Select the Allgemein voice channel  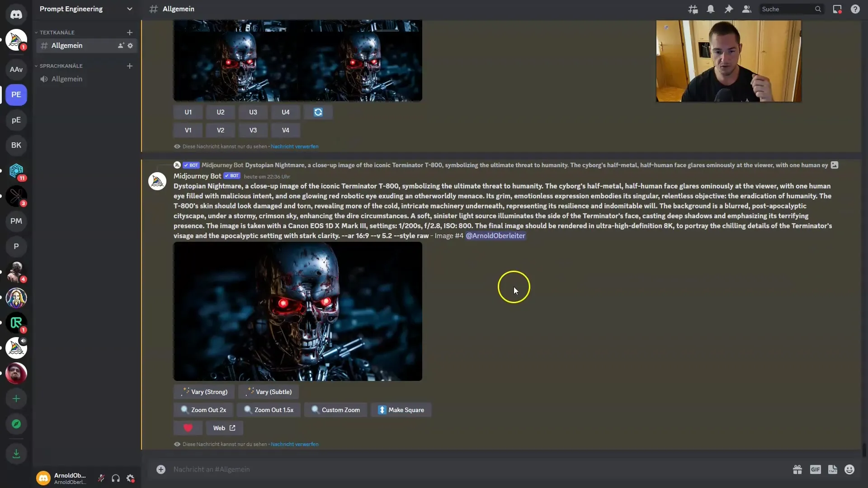67,78
